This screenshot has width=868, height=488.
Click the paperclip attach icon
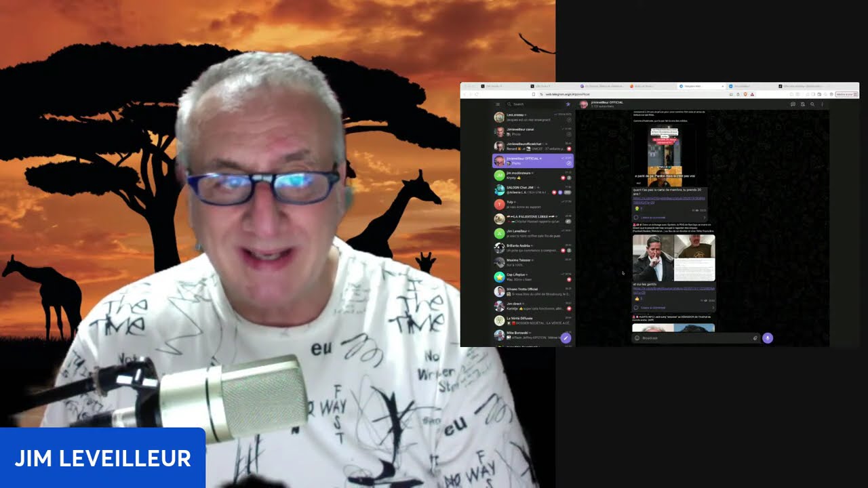point(755,338)
